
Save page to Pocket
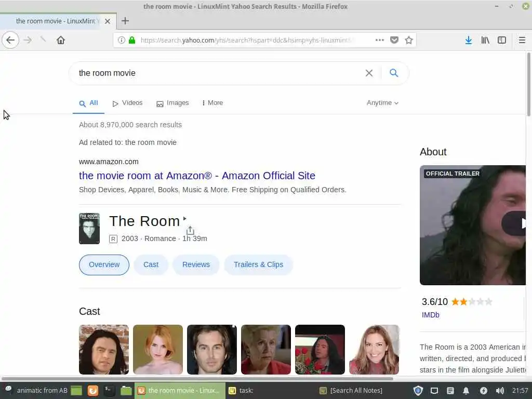click(x=394, y=40)
